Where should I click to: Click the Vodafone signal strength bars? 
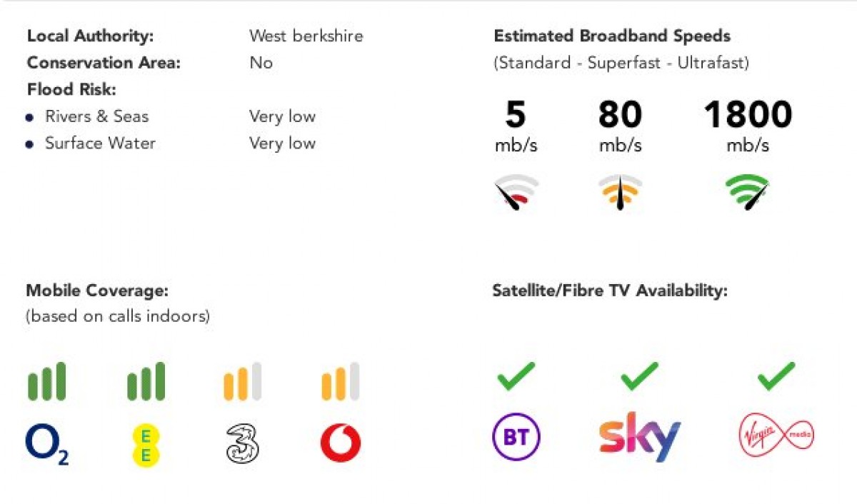point(341,381)
